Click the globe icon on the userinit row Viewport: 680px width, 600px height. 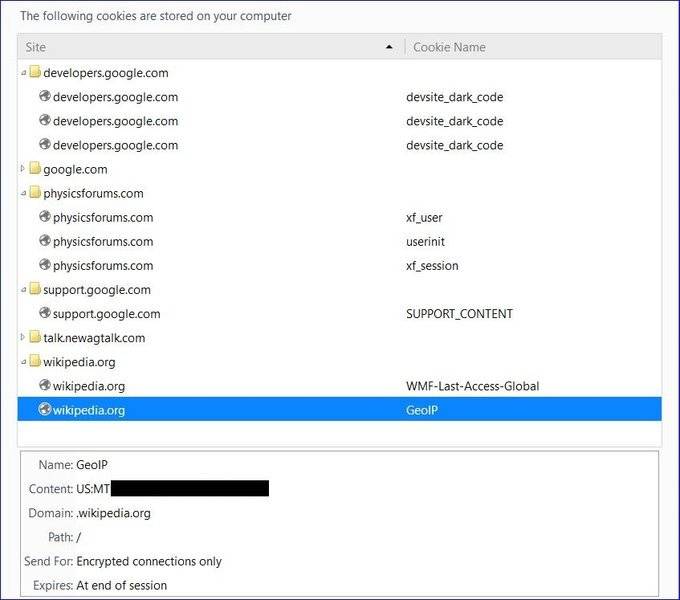click(45, 241)
